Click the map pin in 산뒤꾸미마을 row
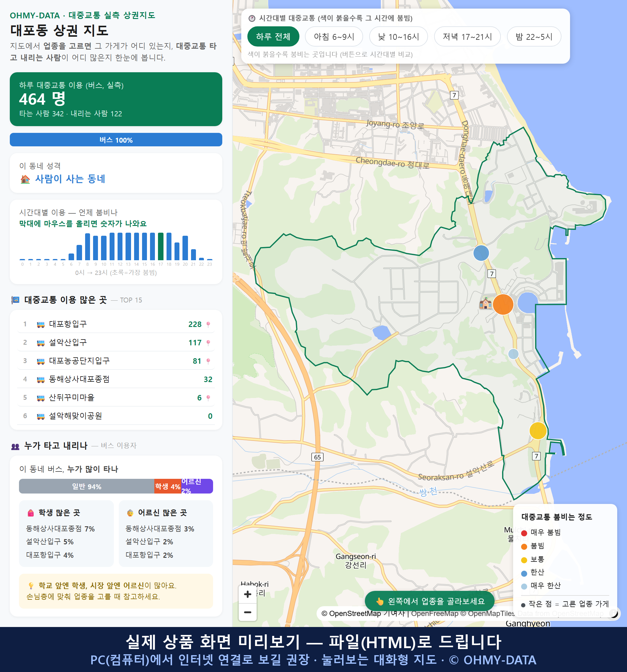The height and width of the screenshot is (672, 627). (208, 398)
